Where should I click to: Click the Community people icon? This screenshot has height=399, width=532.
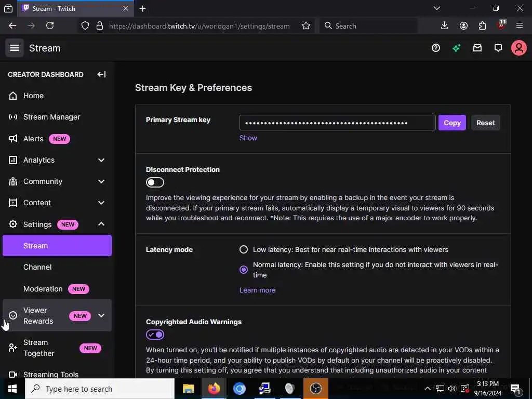(13, 181)
